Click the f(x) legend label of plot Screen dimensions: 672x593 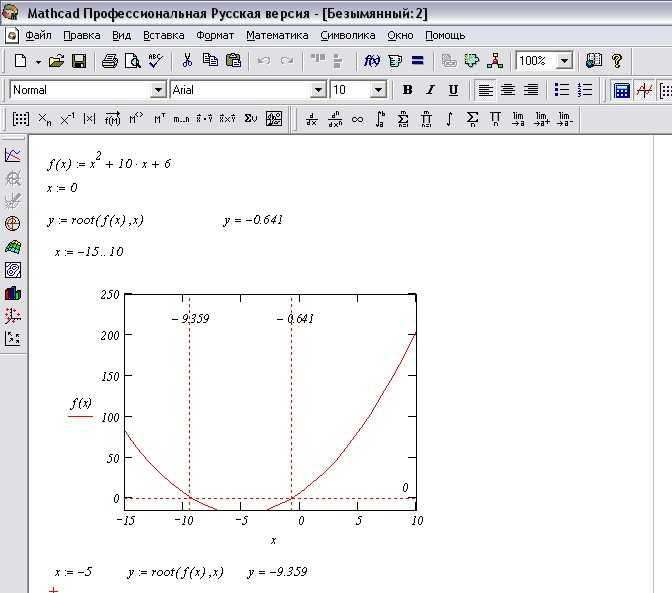point(81,403)
